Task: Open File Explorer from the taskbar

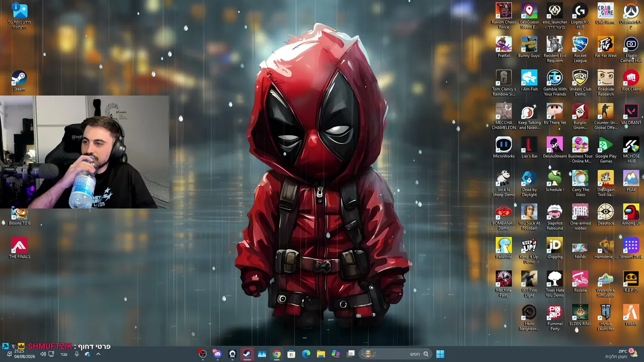Action: coord(321,354)
